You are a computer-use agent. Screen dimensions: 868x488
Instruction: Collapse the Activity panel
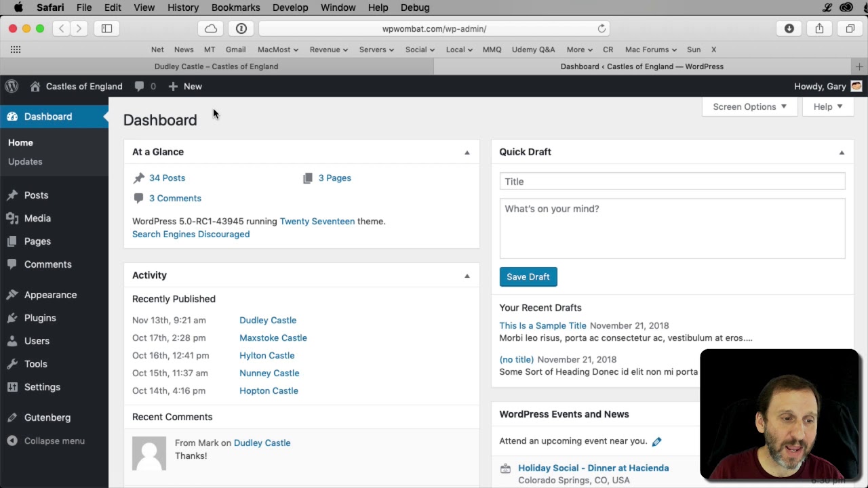pos(467,276)
